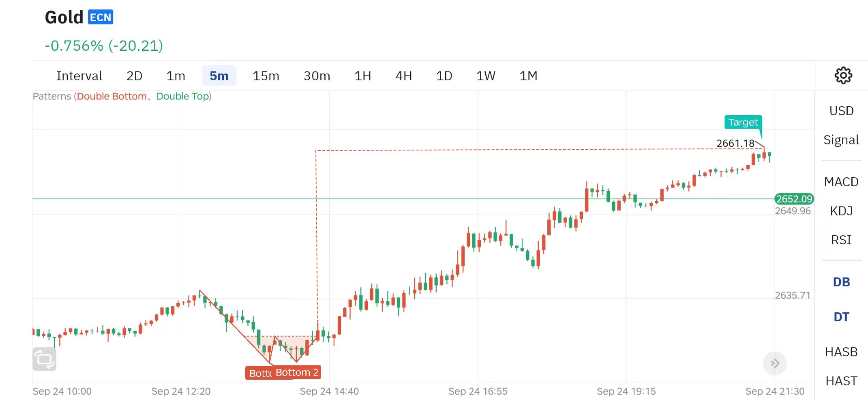The image size is (868, 400).
Task: Click the rotate screen icon
Action: pos(45,360)
